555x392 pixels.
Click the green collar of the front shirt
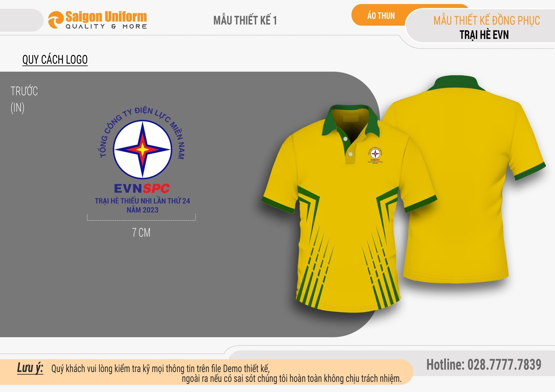point(350,121)
